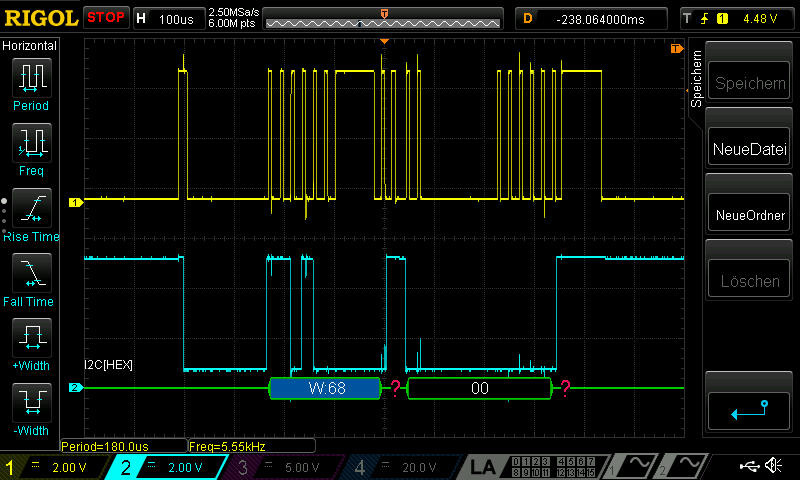Image resolution: width=800 pixels, height=480 pixels.
Task: Open the 100us horizontal timebase setting
Action: (x=166, y=18)
